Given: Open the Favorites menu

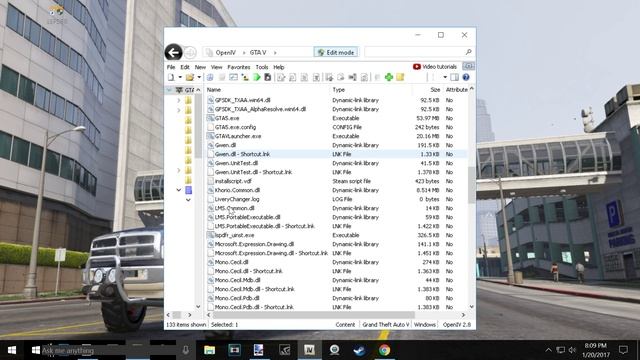Looking at the screenshot, I should [x=239, y=67].
